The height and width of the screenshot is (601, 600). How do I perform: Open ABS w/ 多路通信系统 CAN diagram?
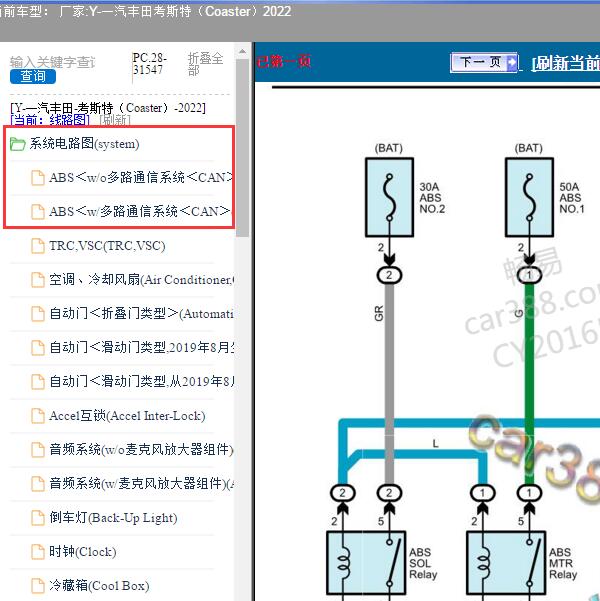pos(140,211)
